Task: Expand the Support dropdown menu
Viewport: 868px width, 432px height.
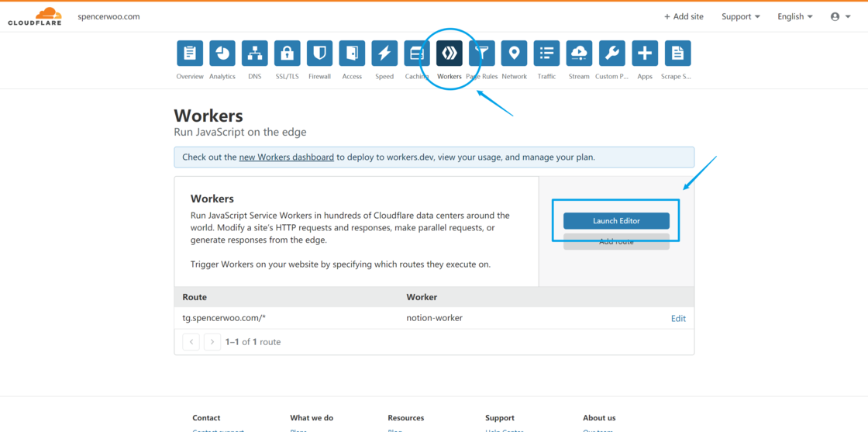Action: tap(740, 16)
